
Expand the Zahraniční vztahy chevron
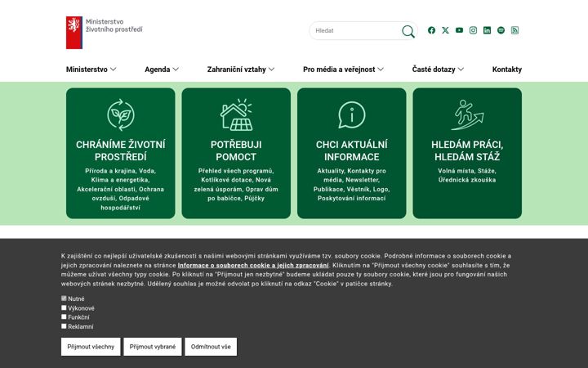(x=271, y=69)
